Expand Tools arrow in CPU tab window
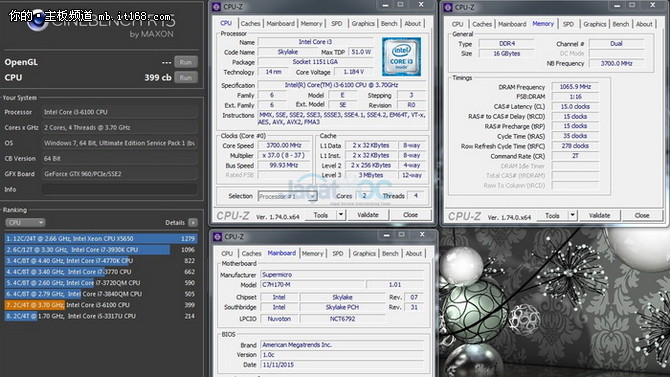Screen dimensions: 670x377 (x=341, y=215)
